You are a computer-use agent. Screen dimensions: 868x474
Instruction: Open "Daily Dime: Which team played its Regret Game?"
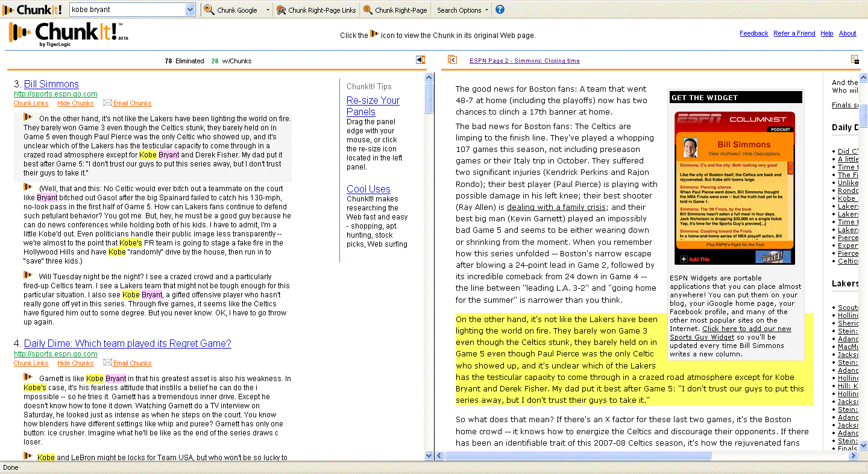click(x=128, y=344)
